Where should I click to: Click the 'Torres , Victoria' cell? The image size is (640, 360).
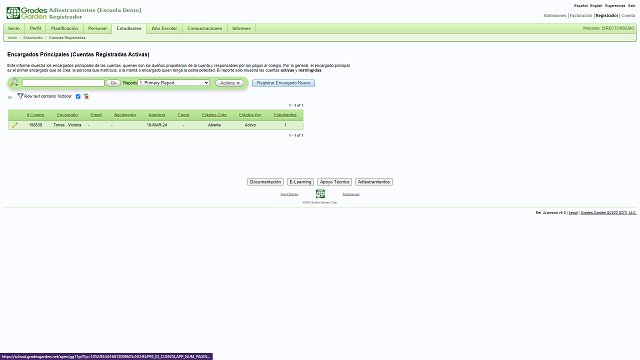click(67, 125)
